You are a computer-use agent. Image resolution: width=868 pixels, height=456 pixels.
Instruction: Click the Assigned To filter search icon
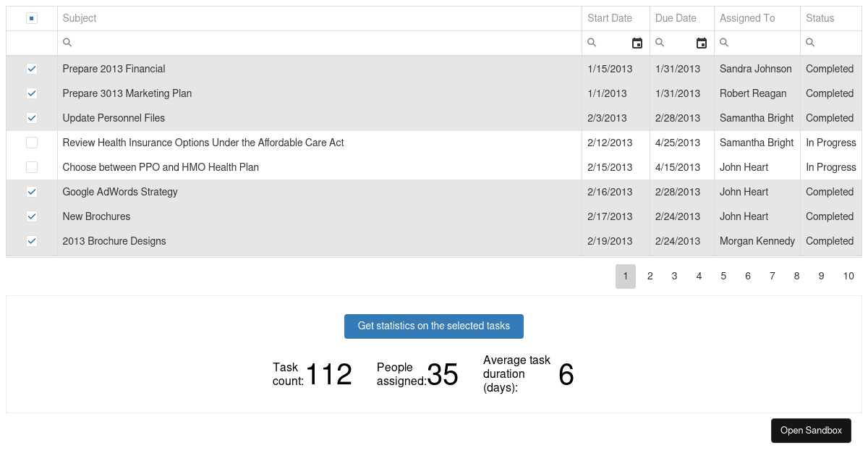pos(724,43)
